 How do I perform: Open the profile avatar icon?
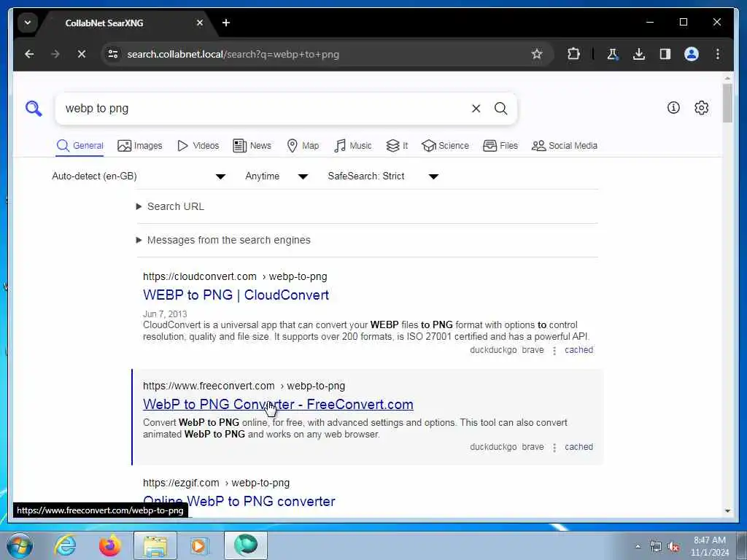pyautogui.click(x=692, y=54)
